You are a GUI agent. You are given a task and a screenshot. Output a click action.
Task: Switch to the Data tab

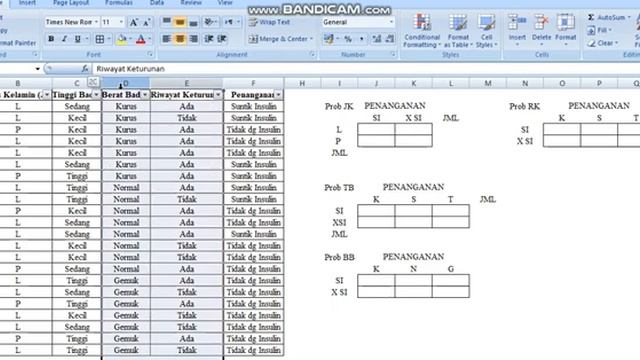coord(157,3)
